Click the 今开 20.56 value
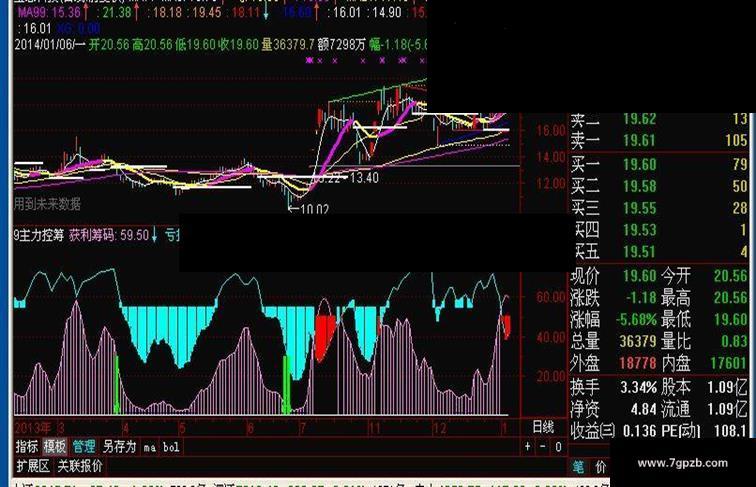Image resolution: width=756 pixels, height=487 pixels. [730, 276]
